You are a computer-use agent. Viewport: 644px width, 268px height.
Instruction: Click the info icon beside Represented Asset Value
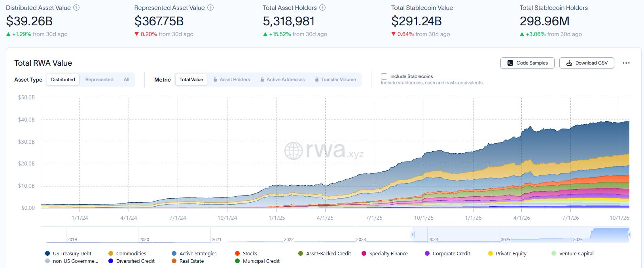click(x=211, y=8)
